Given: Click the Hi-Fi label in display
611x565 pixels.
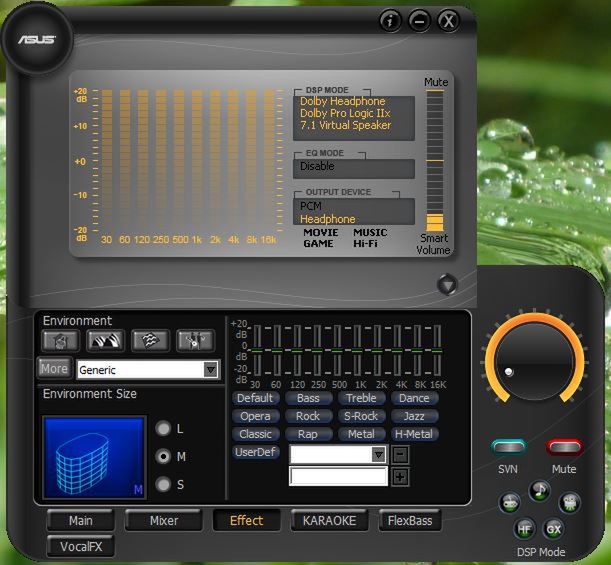Looking at the screenshot, I should coord(366,244).
